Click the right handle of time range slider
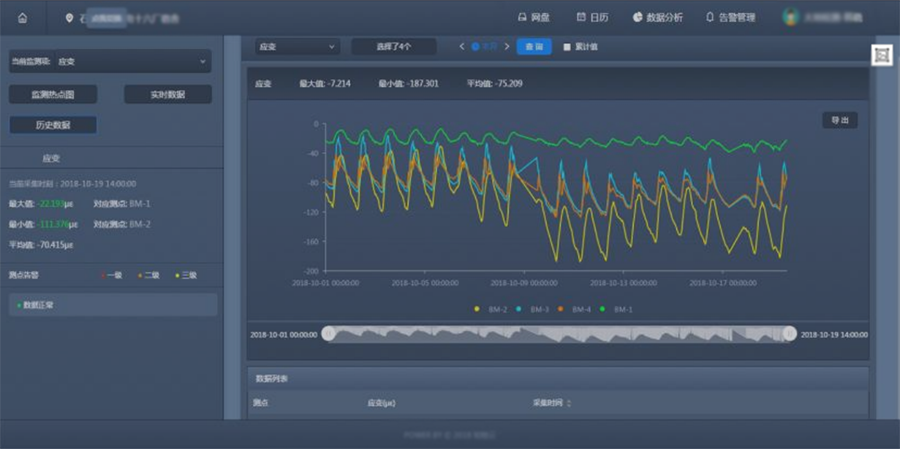 tap(790, 334)
